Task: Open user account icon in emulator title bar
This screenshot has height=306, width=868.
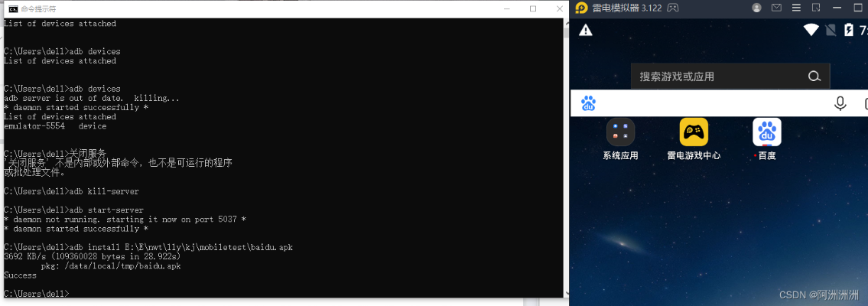Action: pos(757,8)
